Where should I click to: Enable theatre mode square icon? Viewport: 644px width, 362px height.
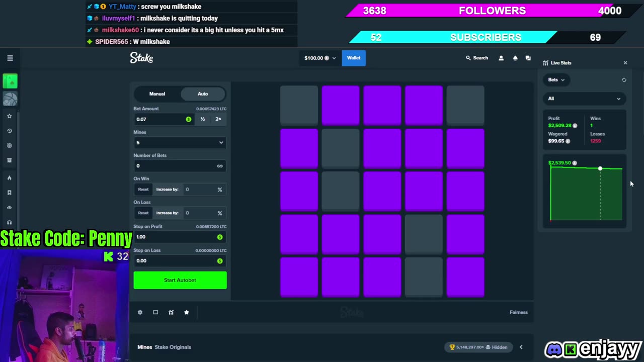point(155,312)
